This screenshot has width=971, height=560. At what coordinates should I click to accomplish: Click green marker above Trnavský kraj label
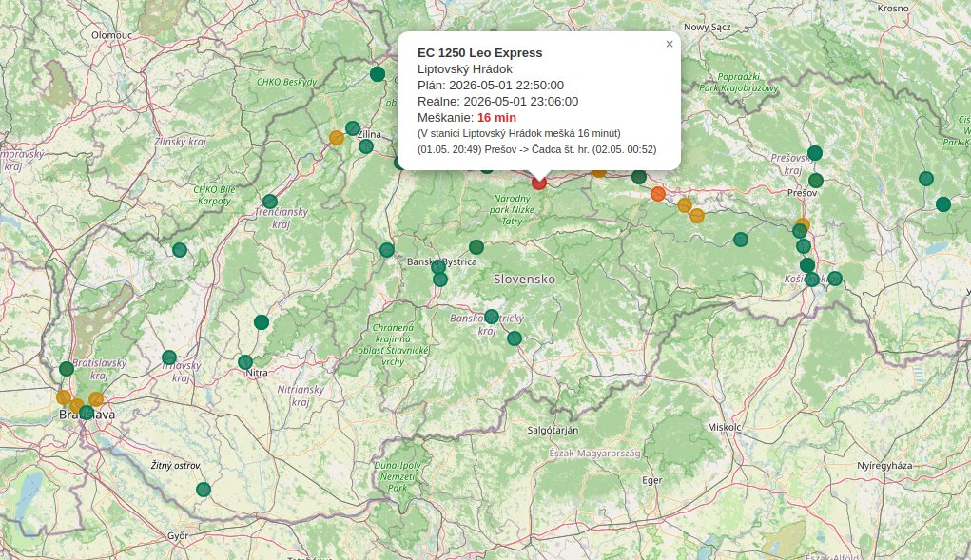(x=169, y=357)
